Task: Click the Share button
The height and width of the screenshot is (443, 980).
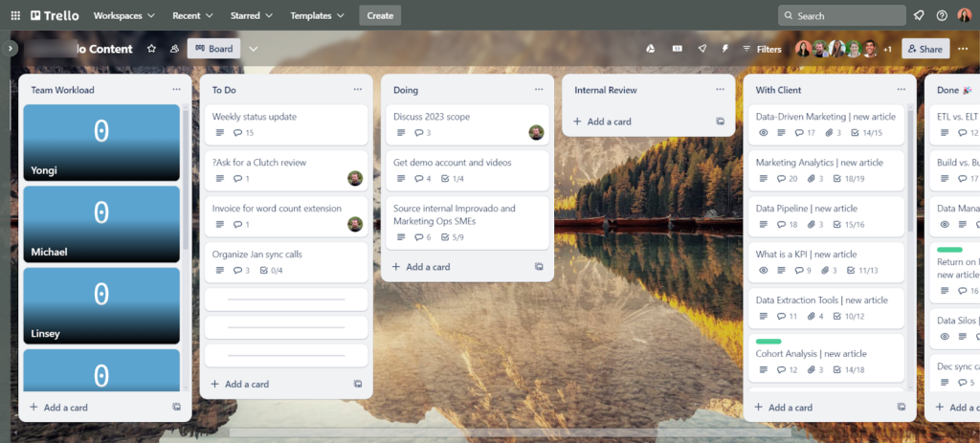Action: click(x=924, y=49)
